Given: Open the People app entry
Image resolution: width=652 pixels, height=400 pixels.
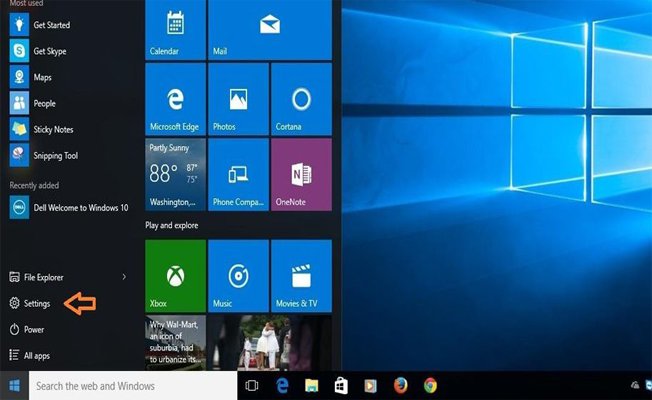Looking at the screenshot, I should pyautogui.click(x=32, y=103).
